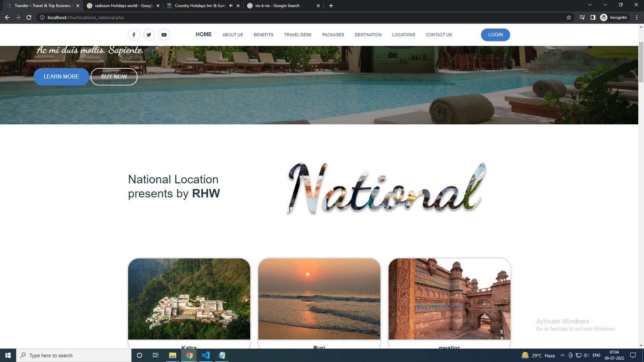This screenshot has width=644, height=362.
Task: Expand the tab search dropdown arrow
Action: coord(590,5)
